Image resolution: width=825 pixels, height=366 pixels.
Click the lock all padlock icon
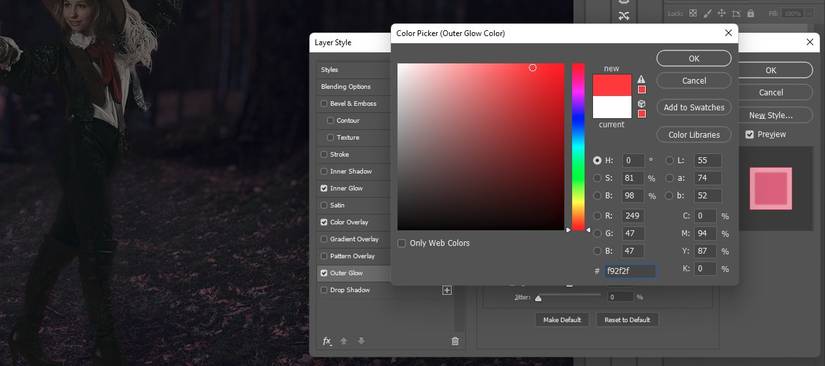click(751, 13)
